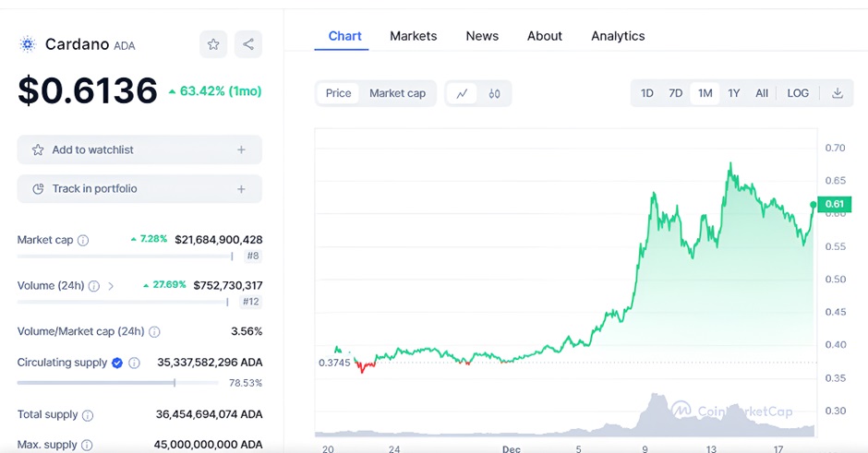
Task: Toggle LOG scale on chart
Action: point(798,93)
